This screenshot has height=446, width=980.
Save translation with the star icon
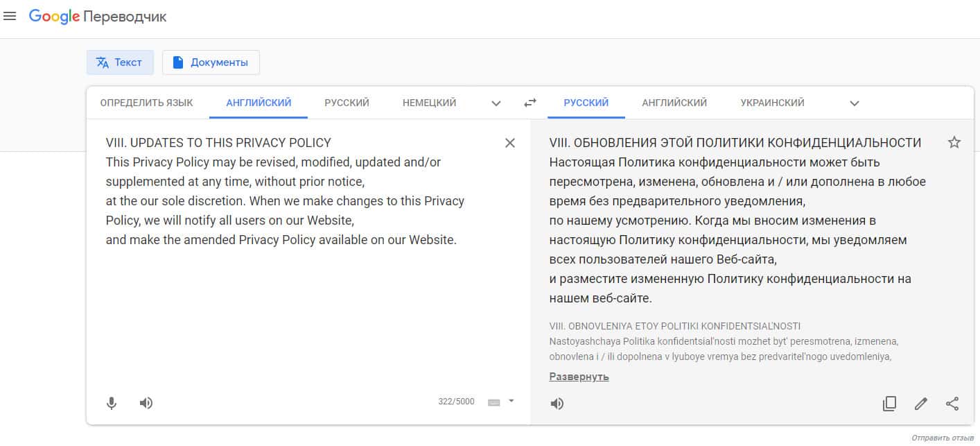pyautogui.click(x=954, y=143)
